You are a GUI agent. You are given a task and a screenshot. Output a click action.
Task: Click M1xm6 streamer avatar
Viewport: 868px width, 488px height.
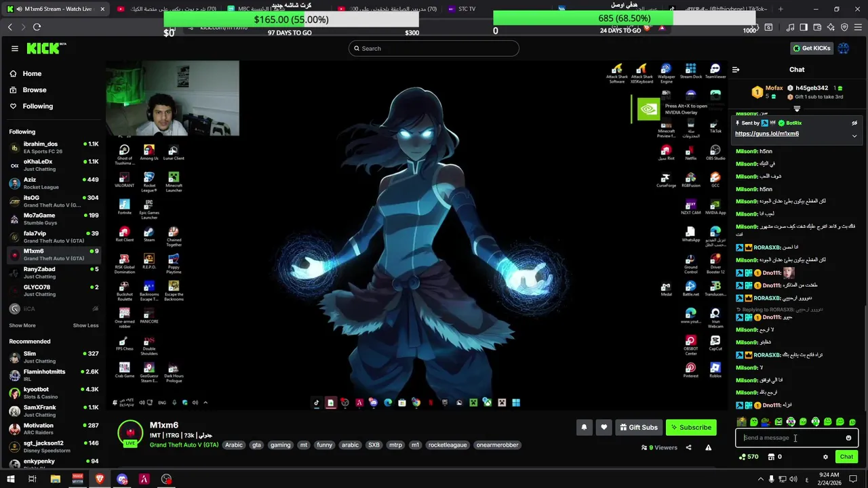click(x=130, y=432)
